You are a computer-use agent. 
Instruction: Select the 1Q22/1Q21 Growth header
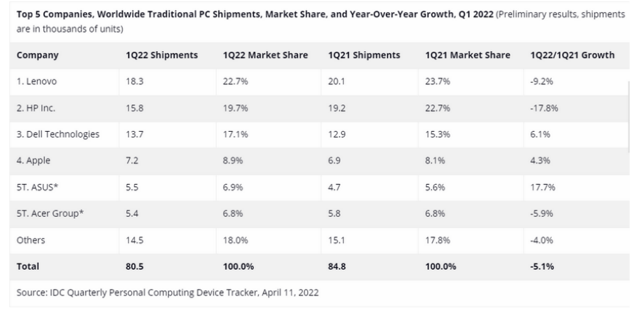coord(572,55)
